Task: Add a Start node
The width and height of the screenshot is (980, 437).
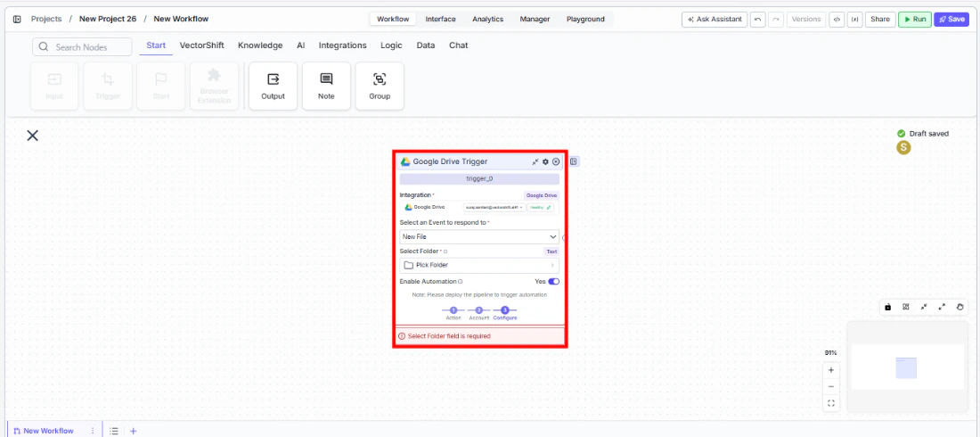Action: click(160, 86)
